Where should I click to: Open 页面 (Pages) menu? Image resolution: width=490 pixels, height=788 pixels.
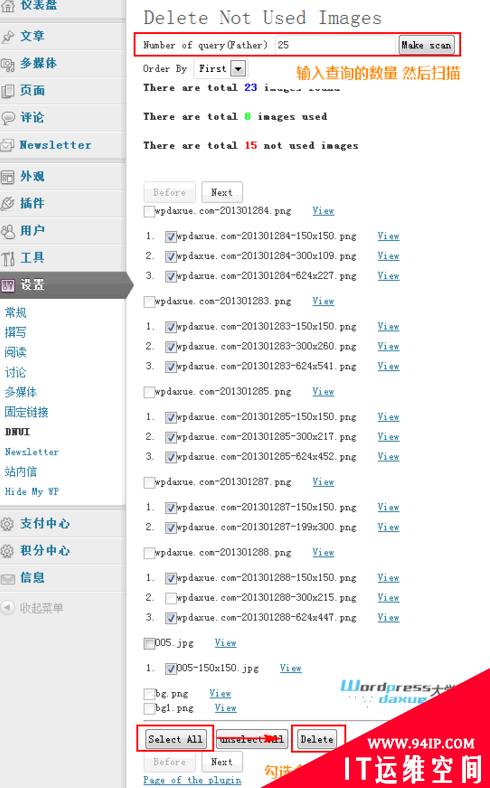tap(32, 90)
